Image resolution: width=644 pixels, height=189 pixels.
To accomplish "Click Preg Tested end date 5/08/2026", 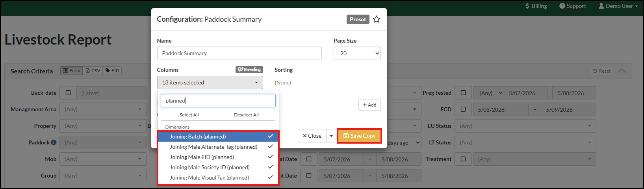I will (x=574, y=93).
